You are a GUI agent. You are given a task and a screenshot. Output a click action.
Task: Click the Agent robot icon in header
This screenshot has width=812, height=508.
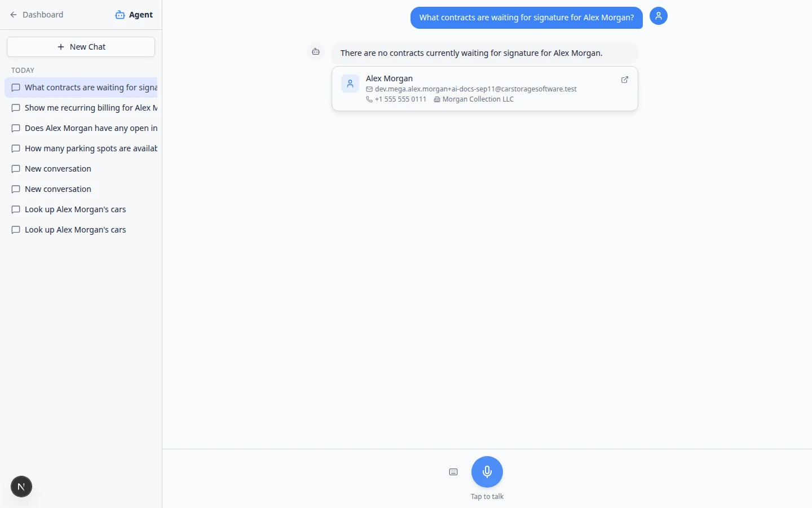[120, 15]
